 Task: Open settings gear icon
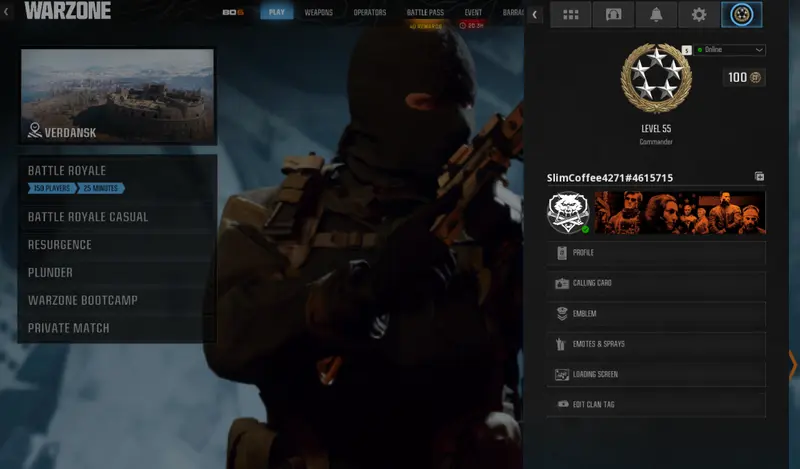pos(699,15)
